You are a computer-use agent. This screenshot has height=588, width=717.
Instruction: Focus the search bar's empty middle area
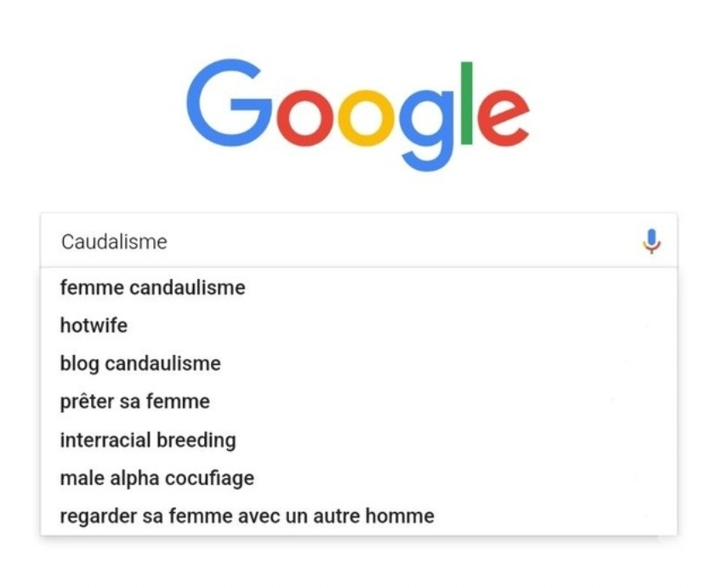point(383,242)
